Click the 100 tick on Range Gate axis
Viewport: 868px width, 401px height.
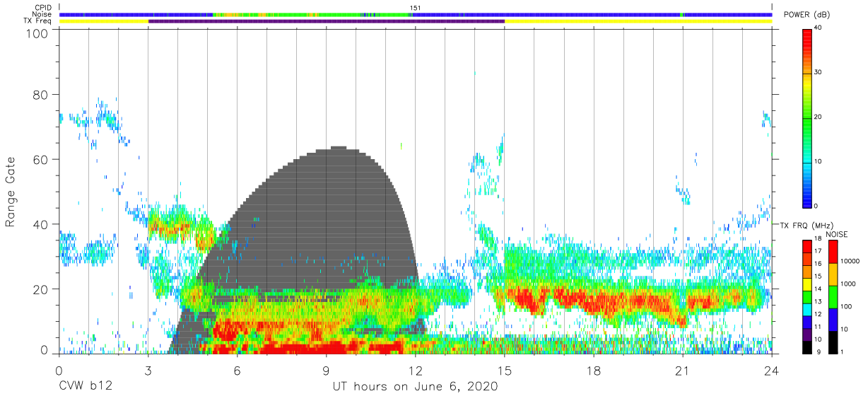coord(37,33)
